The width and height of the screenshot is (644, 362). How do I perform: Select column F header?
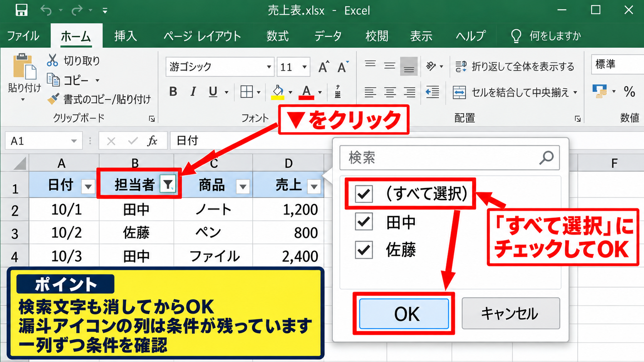[615, 163]
